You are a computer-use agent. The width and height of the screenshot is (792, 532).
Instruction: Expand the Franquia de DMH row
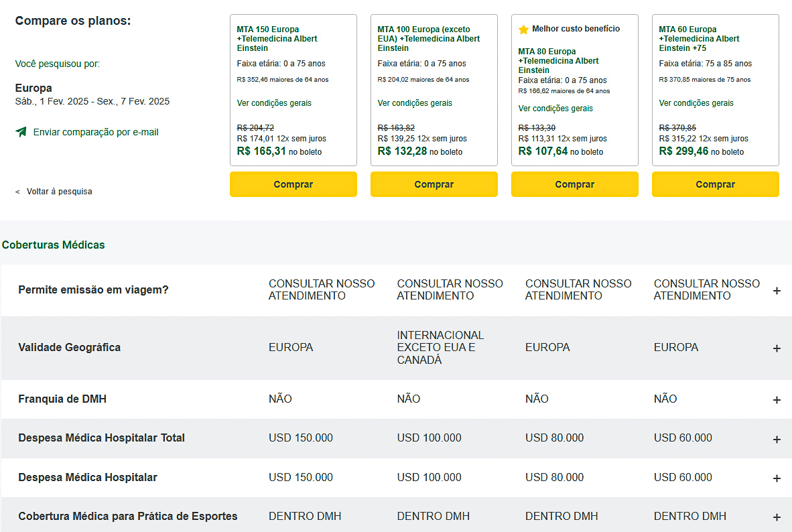tap(777, 399)
